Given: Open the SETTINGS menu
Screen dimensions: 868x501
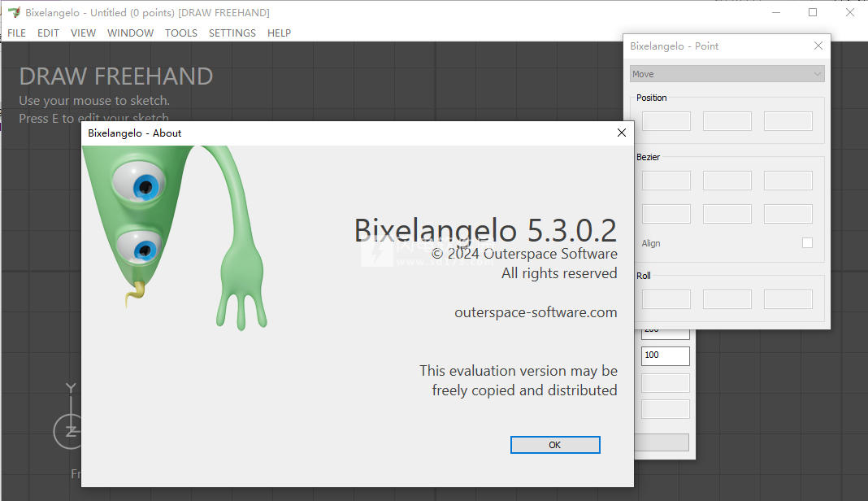Looking at the screenshot, I should pyautogui.click(x=232, y=33).
